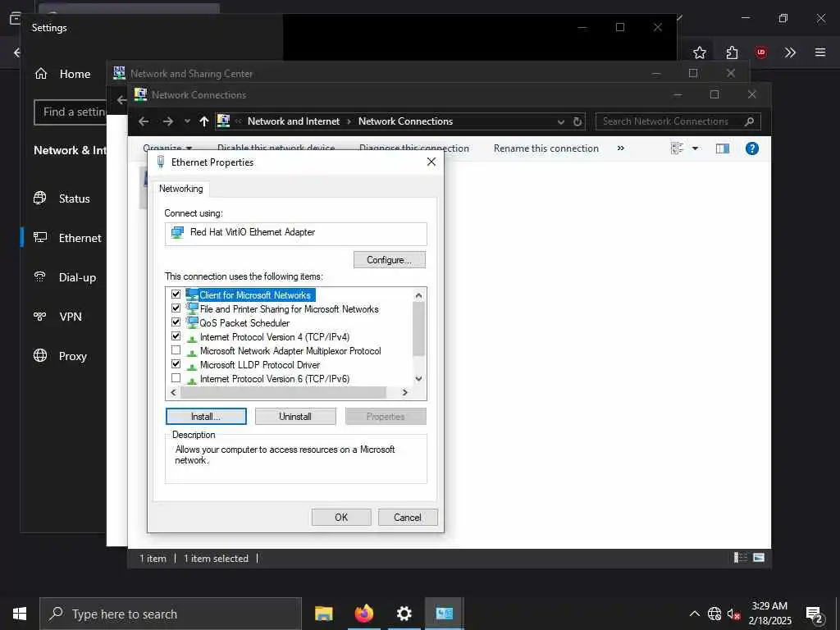Go up one level in Network Connections
The height and width of the screenshot is (630, 840).
coord(204,121)
